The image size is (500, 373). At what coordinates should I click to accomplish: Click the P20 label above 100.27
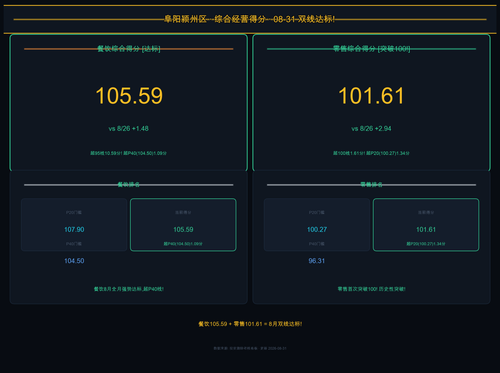pyautogui.click(x=316, y=212)
